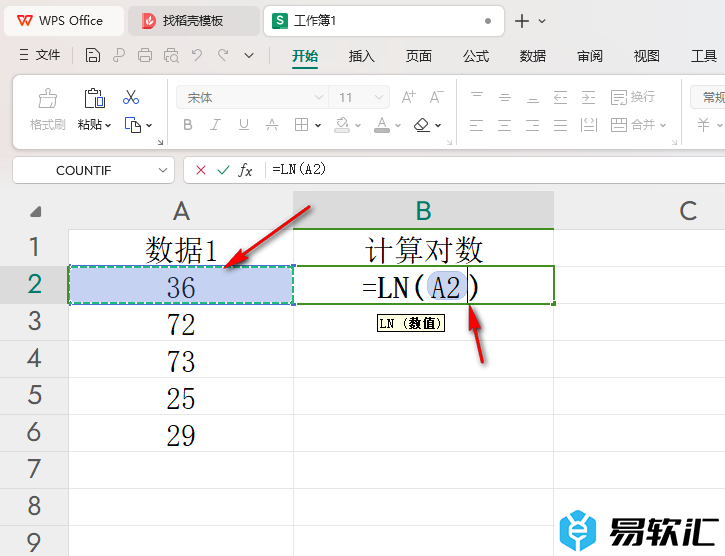Expand border style dropdown arrow
This screenshot has height=556, width=725.
click(x=318, y=125)
